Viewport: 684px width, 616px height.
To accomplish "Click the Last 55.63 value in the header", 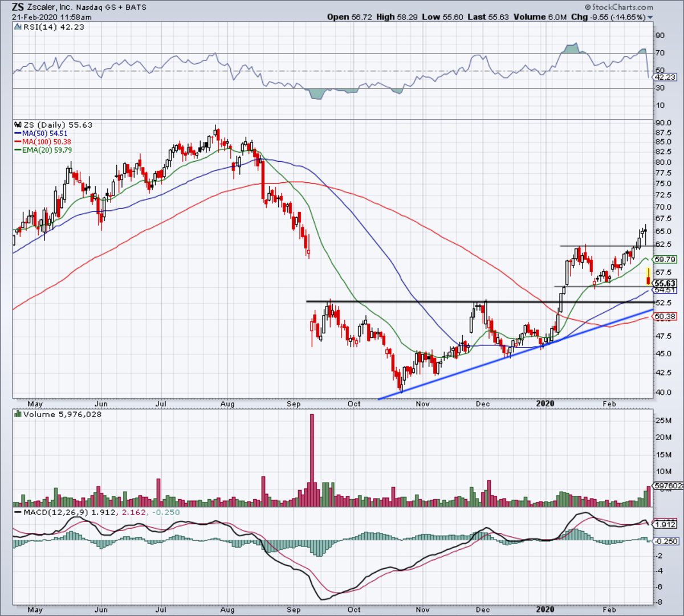I will (x=489, y=17).
